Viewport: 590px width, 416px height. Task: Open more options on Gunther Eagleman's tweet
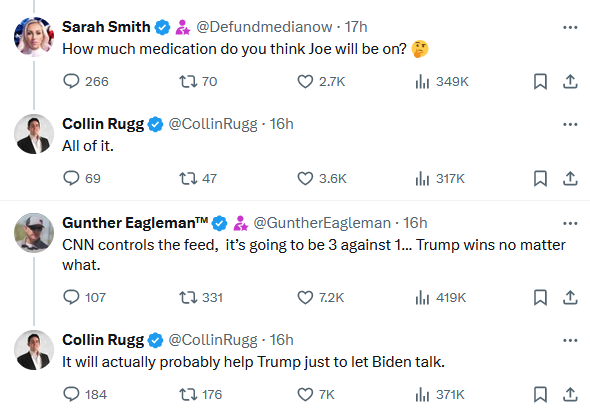tap(570, 223)
